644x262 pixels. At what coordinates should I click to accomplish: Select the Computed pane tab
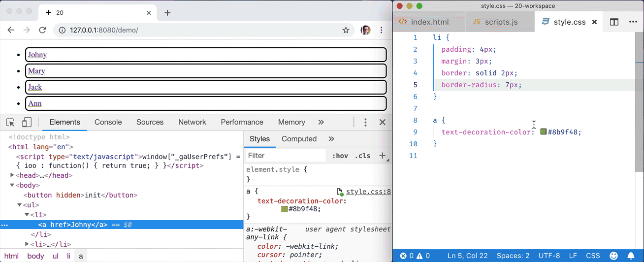(299, 139)
